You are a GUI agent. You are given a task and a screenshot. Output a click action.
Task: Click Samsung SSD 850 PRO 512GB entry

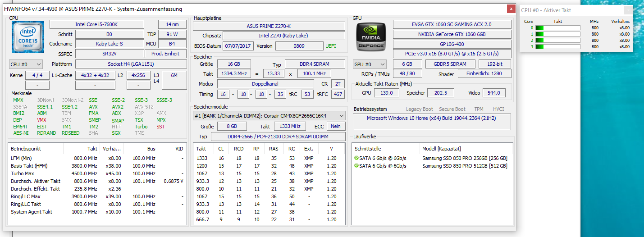coord(465,166)
